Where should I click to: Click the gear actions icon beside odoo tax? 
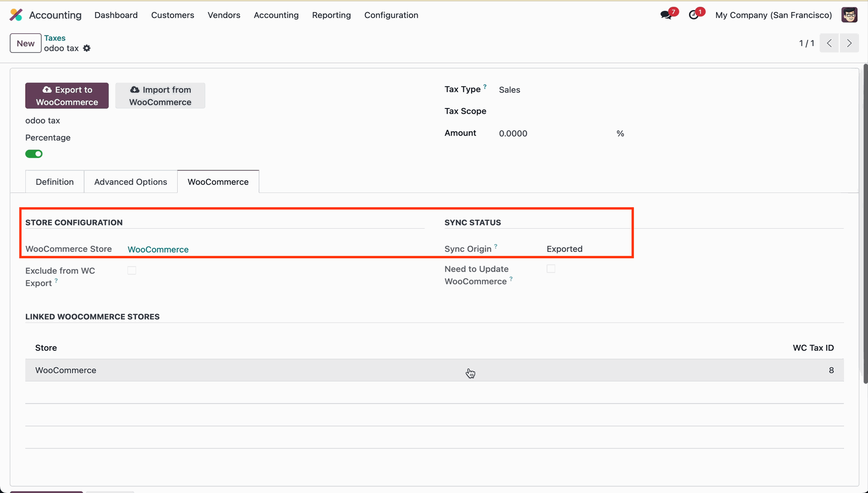click(87, 48)
